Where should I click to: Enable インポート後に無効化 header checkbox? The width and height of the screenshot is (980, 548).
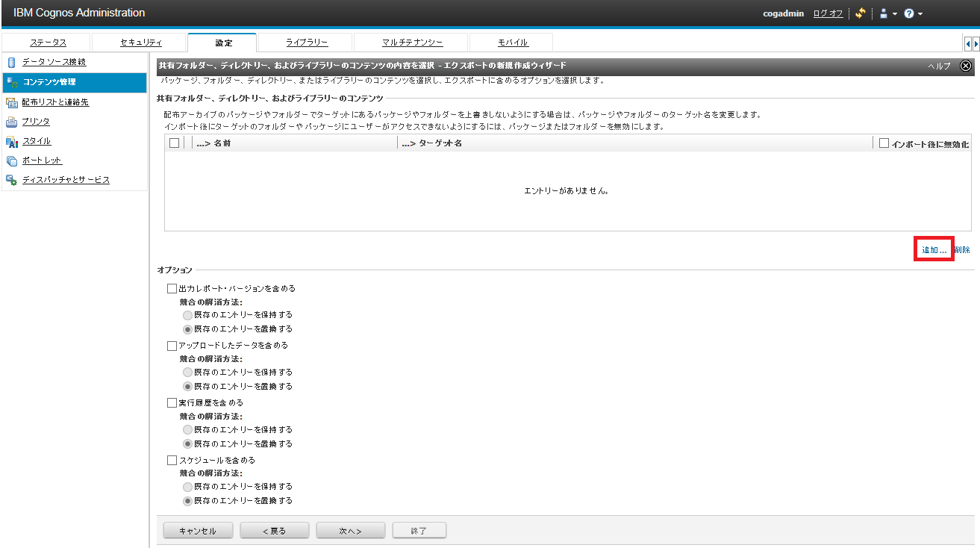tap(884, 143)
